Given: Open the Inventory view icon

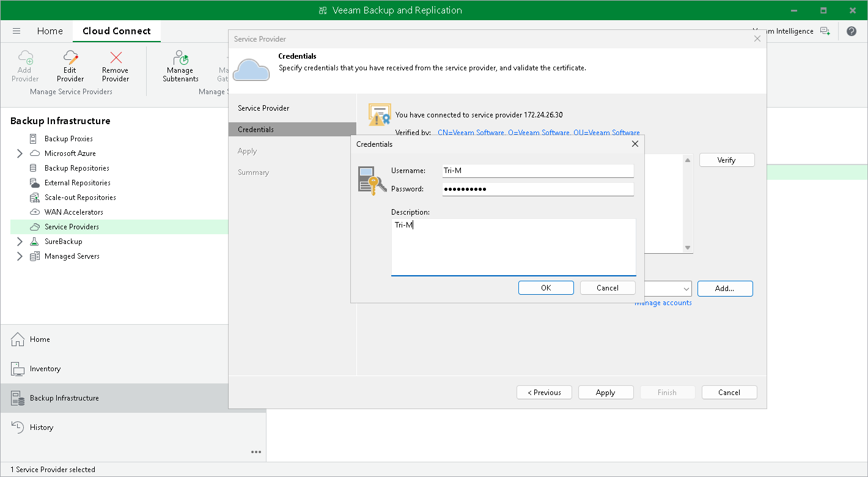Looking at the screenshot, I should click(x=18, y=369).
